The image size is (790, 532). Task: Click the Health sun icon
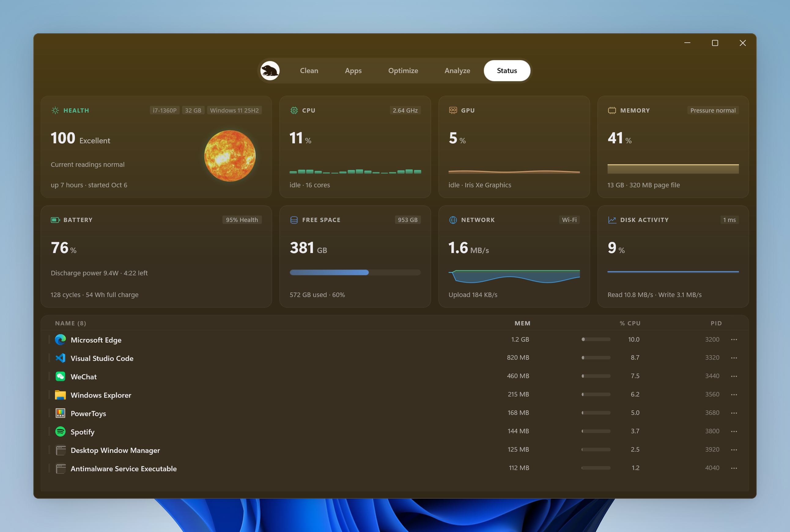pyautogui.click(x=55, y=110)
